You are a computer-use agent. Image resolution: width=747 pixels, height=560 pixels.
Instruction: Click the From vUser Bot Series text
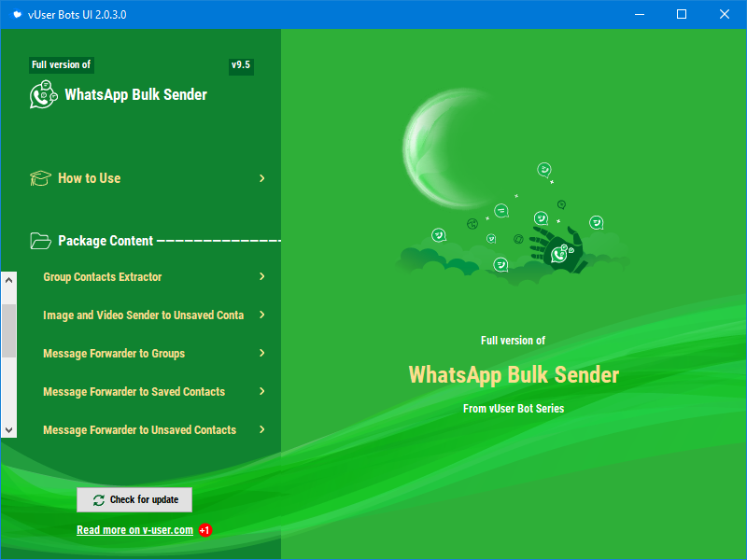click(514, 409)
